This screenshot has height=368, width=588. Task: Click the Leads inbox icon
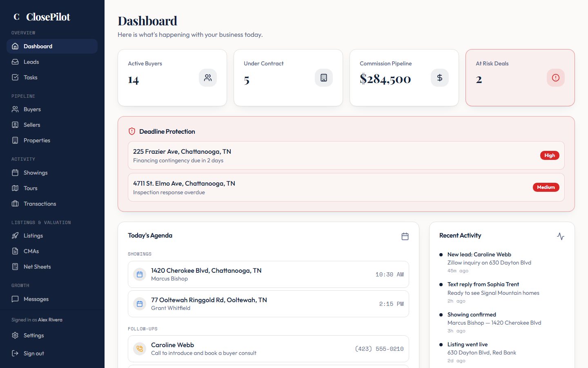point(15,62)
